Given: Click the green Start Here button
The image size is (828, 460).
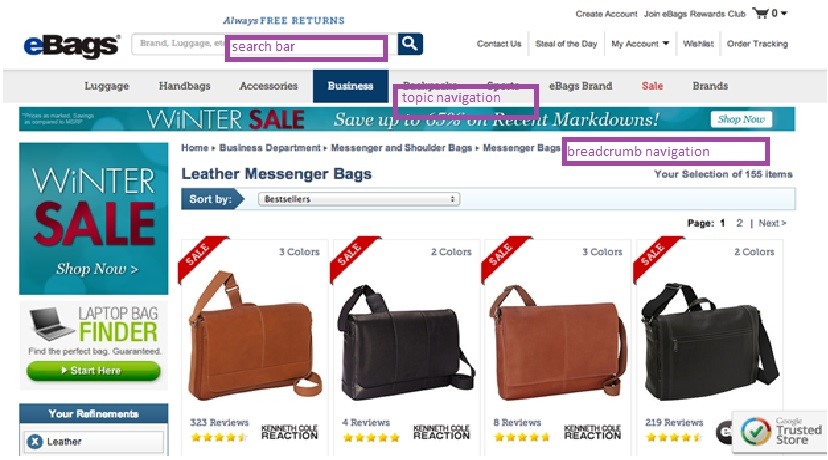Looking at the screenshot, I should [x=94, y=371].
